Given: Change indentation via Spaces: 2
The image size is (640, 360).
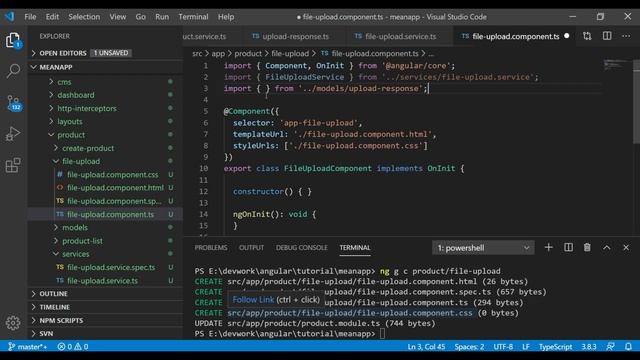Looking at the screenshot, I should pyautogui.click(x=469, y=347).
